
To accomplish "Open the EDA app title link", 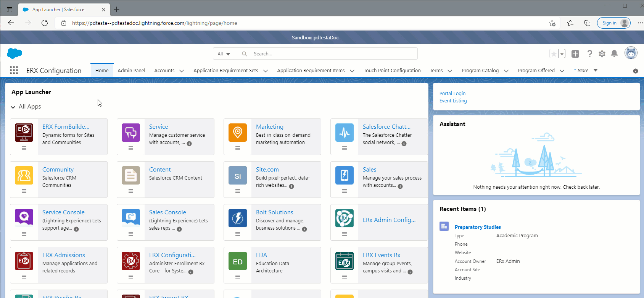I will [261, 255].
